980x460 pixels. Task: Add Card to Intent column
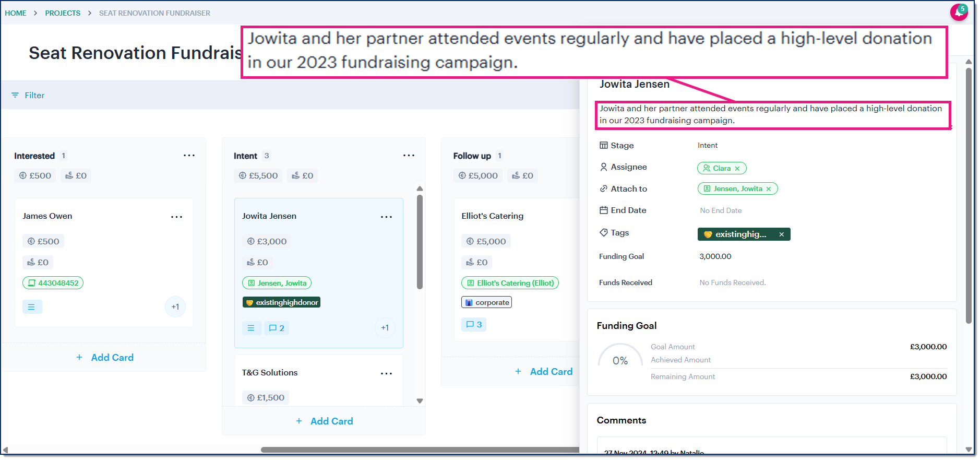coord(325,421)
